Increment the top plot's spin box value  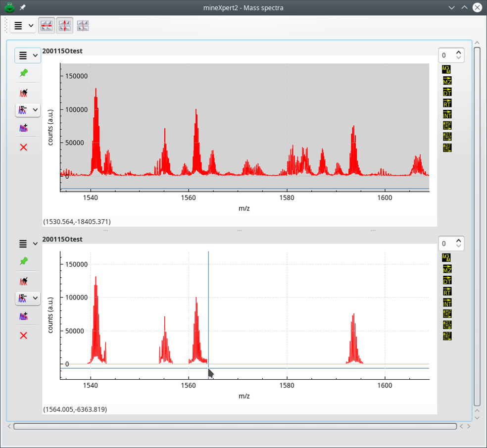(459, 52)
